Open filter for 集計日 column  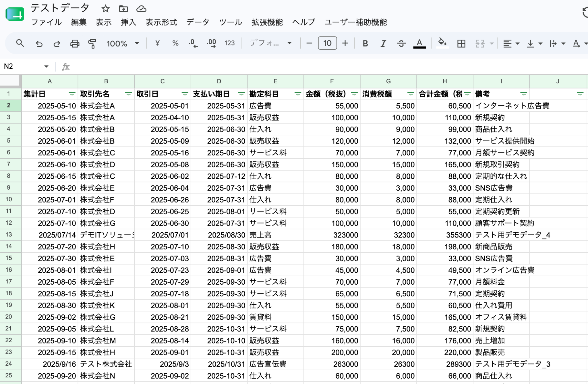coord(72,94)
